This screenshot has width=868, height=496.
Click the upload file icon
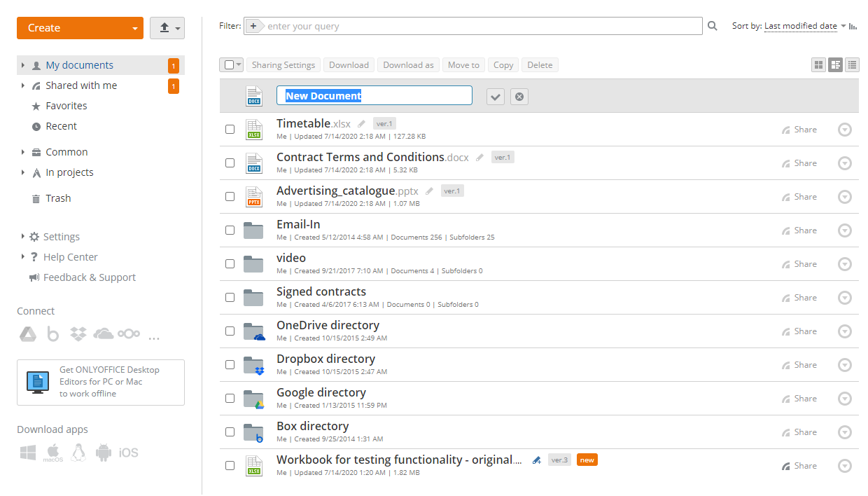point(164,28)
